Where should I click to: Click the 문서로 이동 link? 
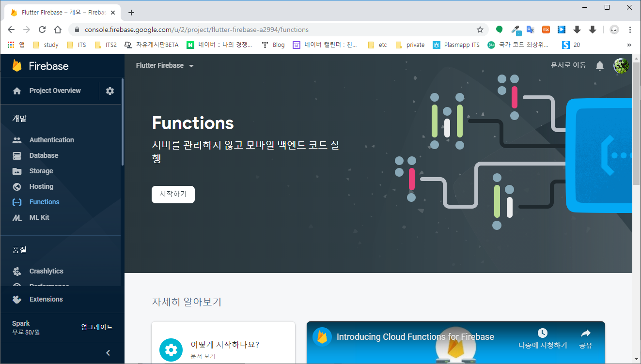tap(568, 65)
